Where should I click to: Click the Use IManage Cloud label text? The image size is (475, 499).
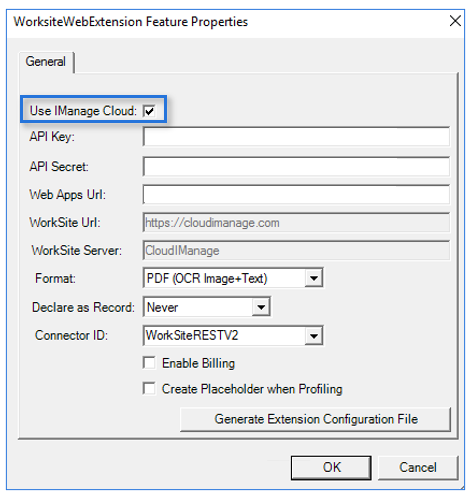[83, 111]
